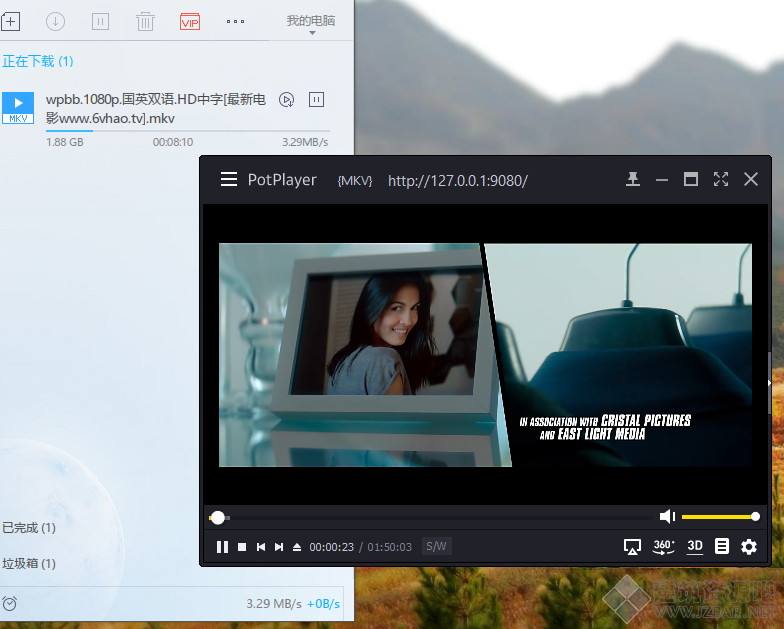784x629 pixels.
Task: Start downloads with the down-arrow circle icon
Action: (56, 22)
